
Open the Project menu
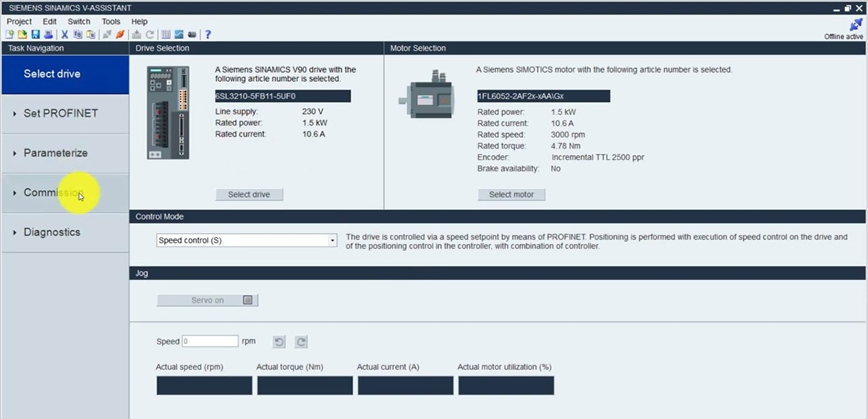coord(20,22)
